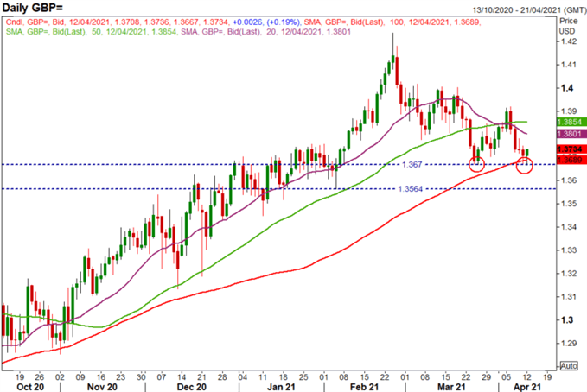Select the purple SMA 20 legend entry
The height and width of the screenshot is (392, 587).
coord(265,32)
